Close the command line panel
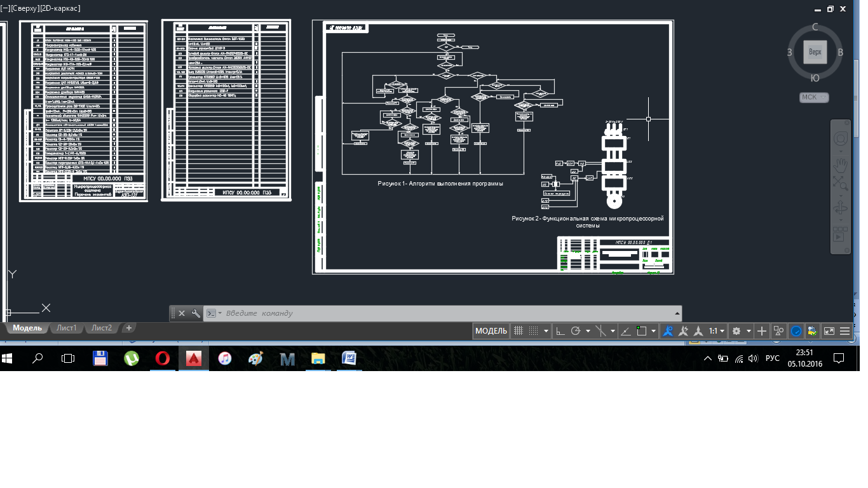This screenshot has width=868, height=488. coord(182,313)
